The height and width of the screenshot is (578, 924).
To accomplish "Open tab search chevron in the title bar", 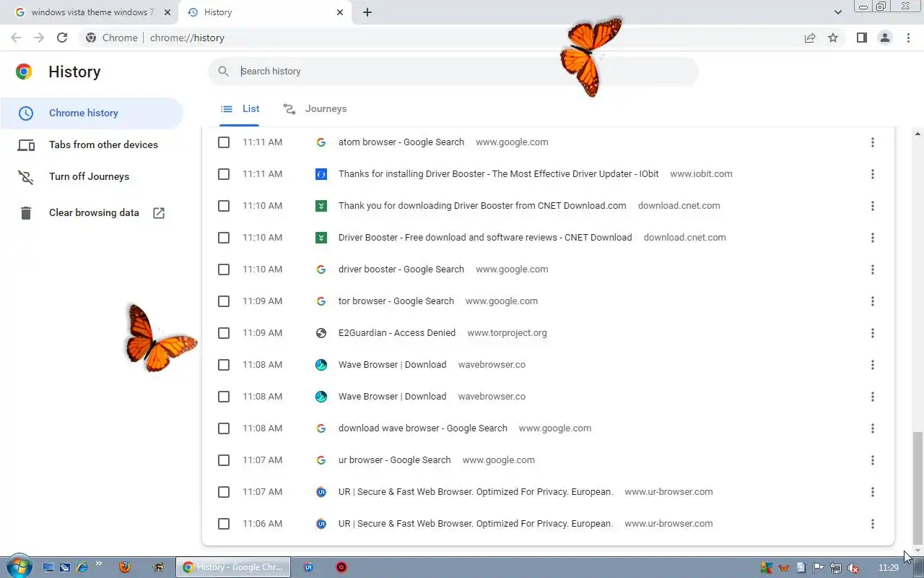I will (837, 12).
